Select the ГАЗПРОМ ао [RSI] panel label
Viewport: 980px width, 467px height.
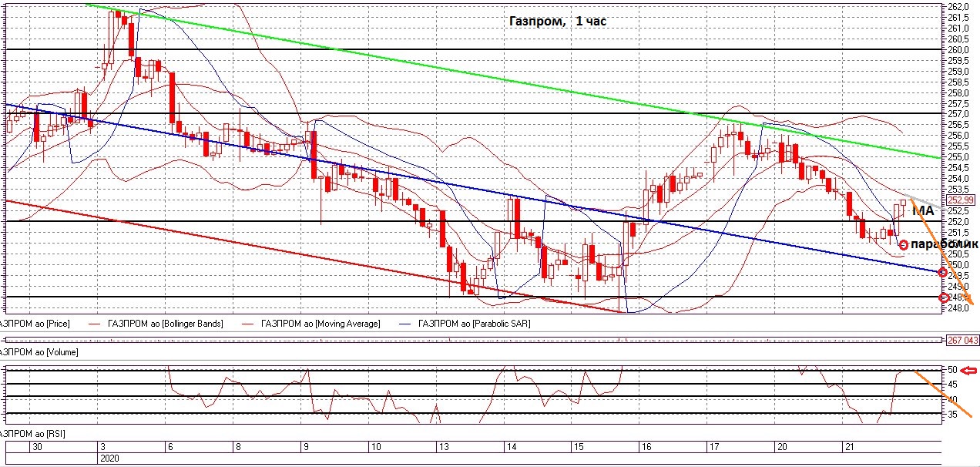pos(32,434)
